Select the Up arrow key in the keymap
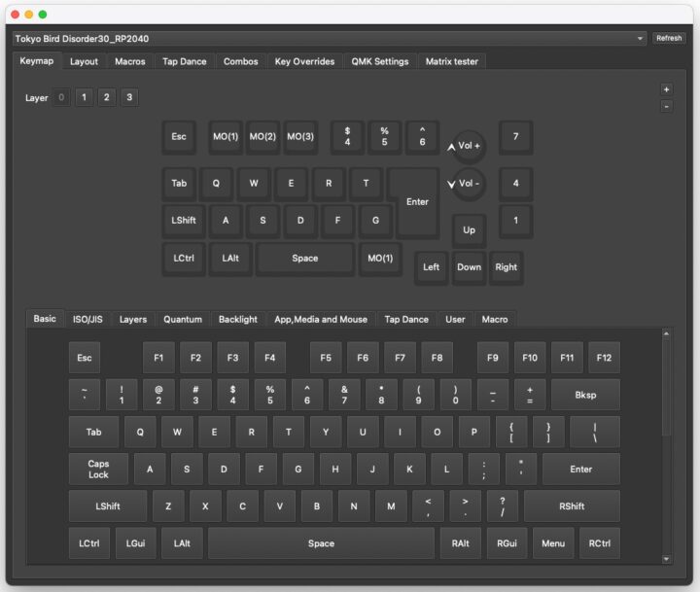The width and height of the screenshot is (700, 592). coord(469,230)
